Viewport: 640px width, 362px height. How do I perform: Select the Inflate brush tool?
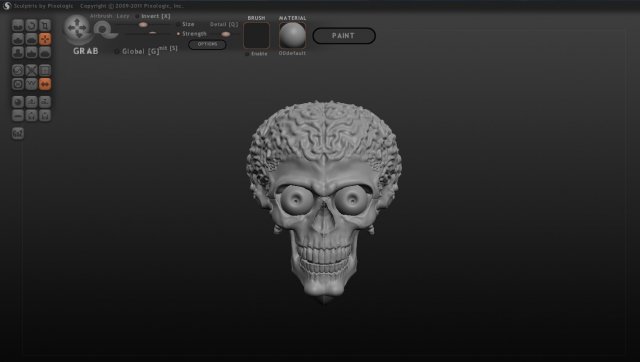18,52
